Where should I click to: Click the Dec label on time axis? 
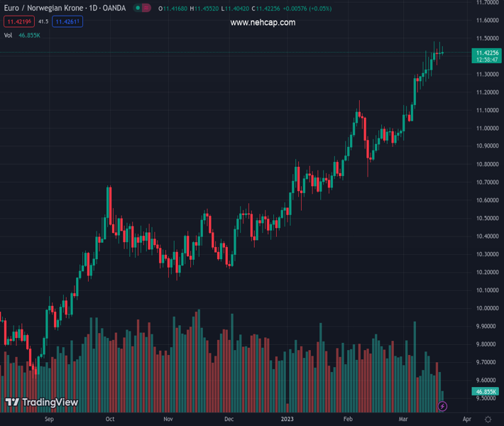[229, 420]
